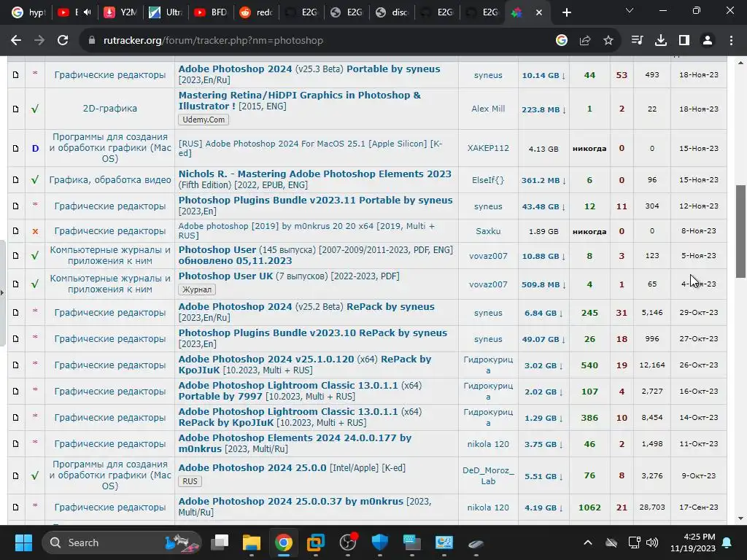
Task: Open the notification bell
Action: 727,542
